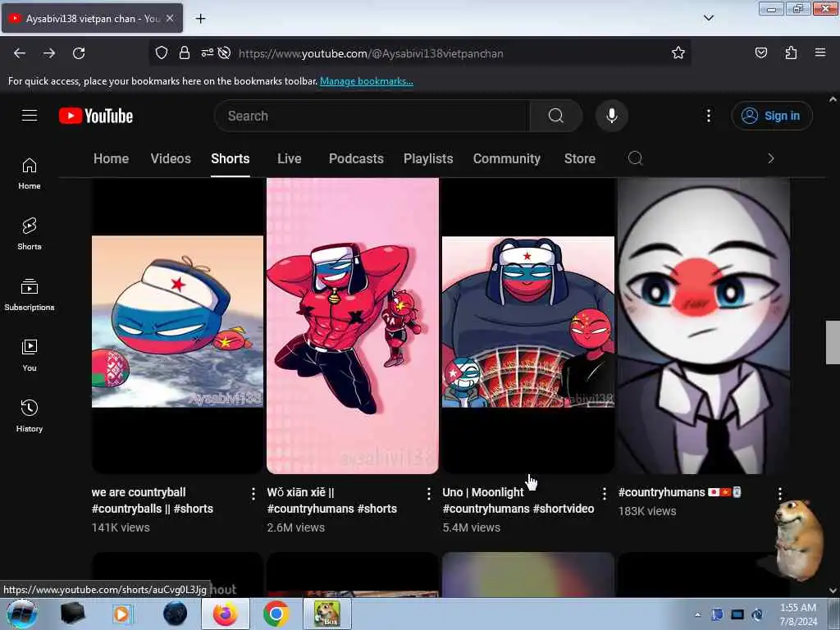
Task: Open options for '#countryhumans' 183K short
Action: 780,494
